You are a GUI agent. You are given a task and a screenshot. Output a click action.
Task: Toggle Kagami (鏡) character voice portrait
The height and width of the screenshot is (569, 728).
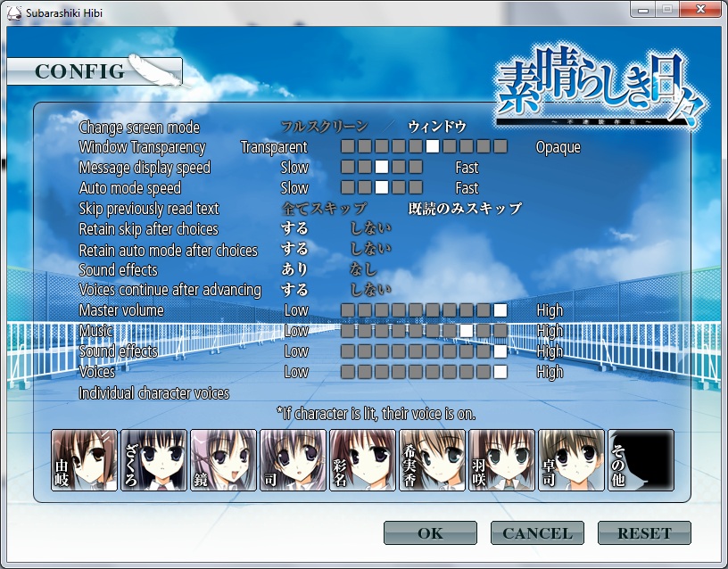[223, 460]
